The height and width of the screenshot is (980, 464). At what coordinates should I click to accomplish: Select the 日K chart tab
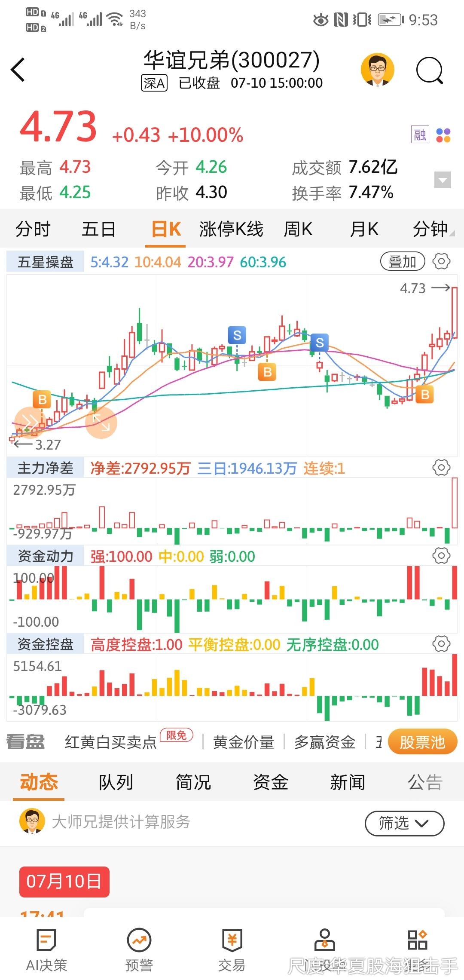tap(166, 229)
